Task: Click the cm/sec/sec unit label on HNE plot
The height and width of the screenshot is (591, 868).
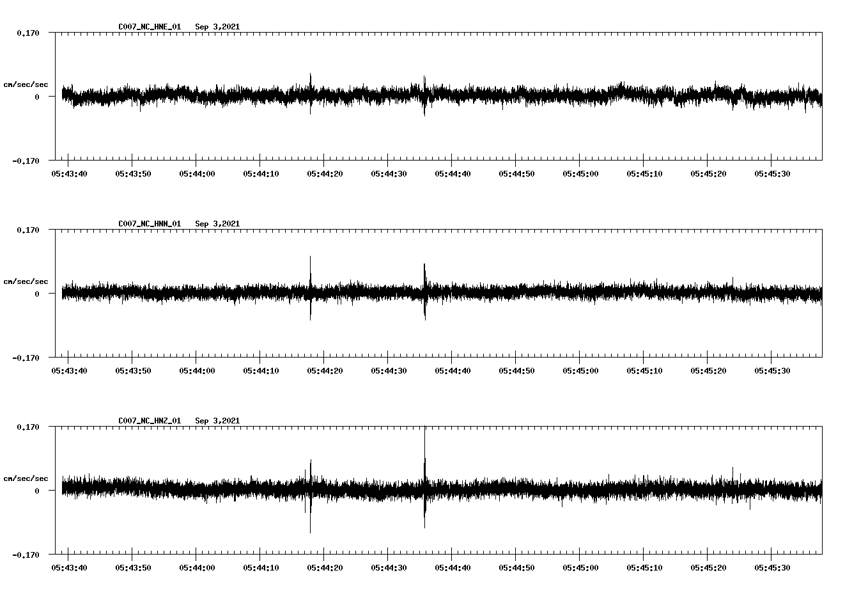Action: tap(26, 84)
